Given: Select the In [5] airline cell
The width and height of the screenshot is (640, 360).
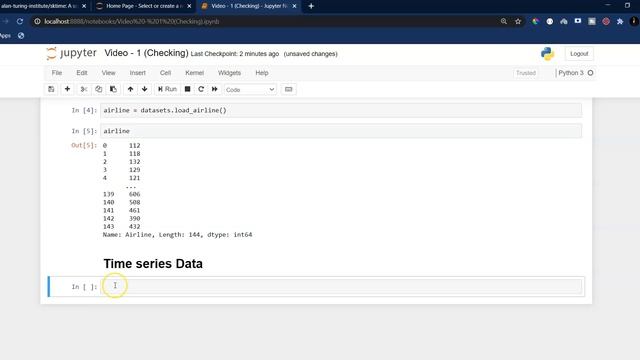Looking at the screenshot, I should click(x=341, y=131).
